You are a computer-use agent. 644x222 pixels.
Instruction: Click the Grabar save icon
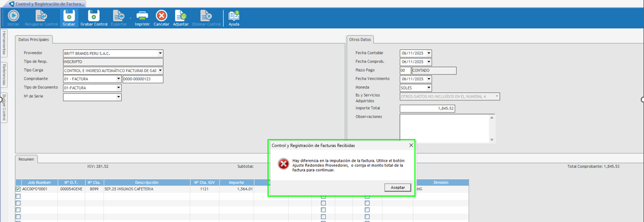(69, 17)
